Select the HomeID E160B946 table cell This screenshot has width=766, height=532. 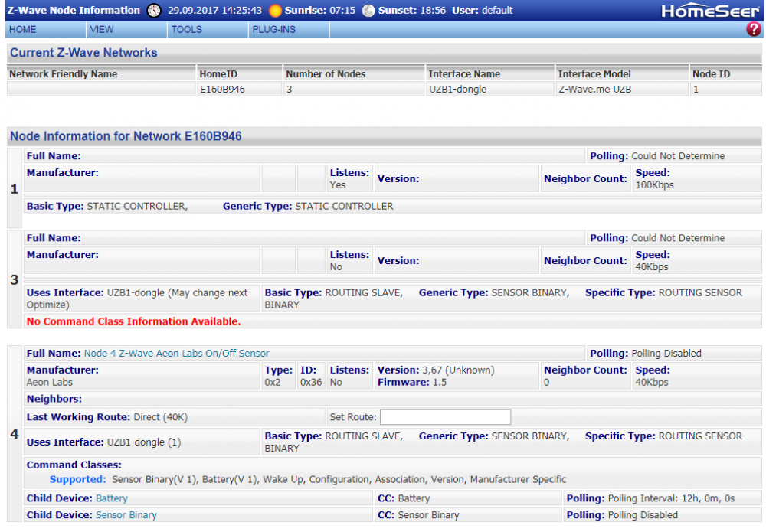click(222, 90)
